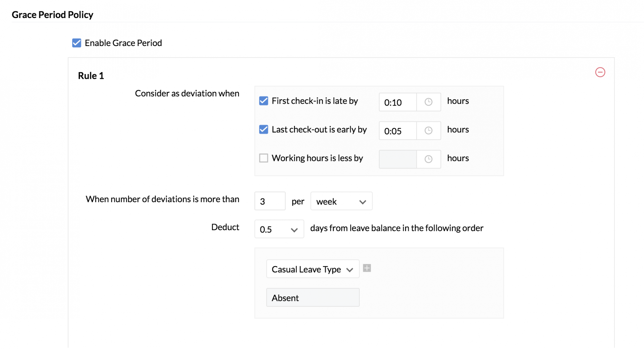Remove Rule 1 using the minus icon
Viewport: 644px width, 349px height.
coord(600,72)
